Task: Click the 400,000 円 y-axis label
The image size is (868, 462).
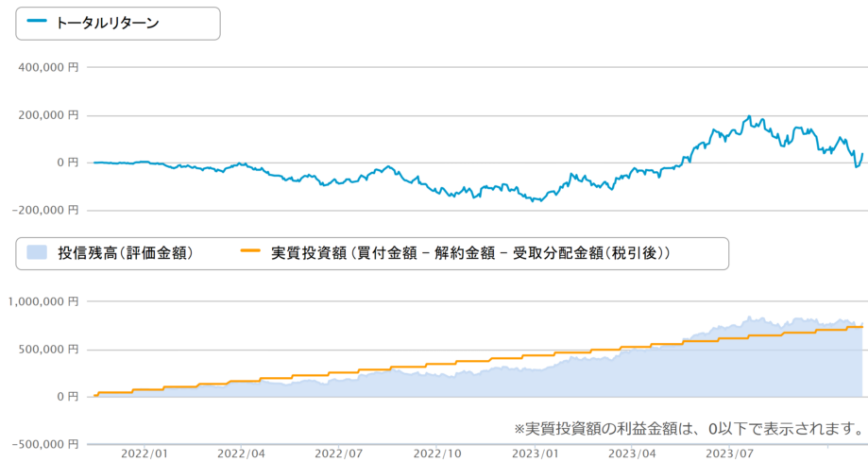Action: 47,68
